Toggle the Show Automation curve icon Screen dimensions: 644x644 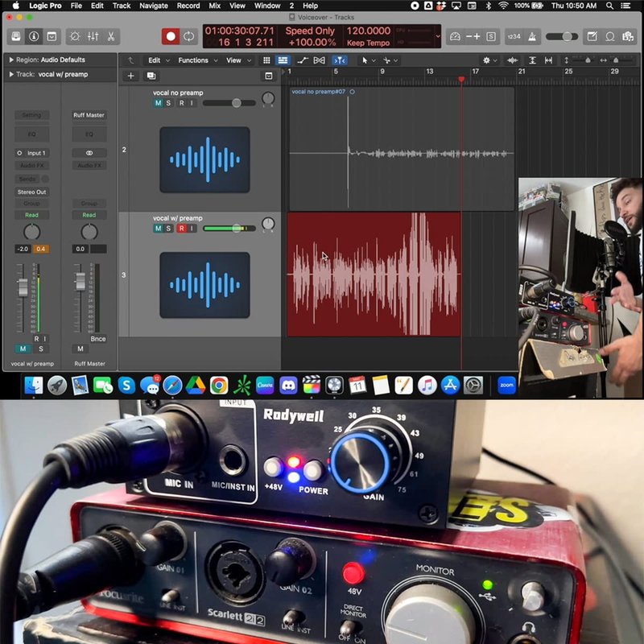(303, 60)
